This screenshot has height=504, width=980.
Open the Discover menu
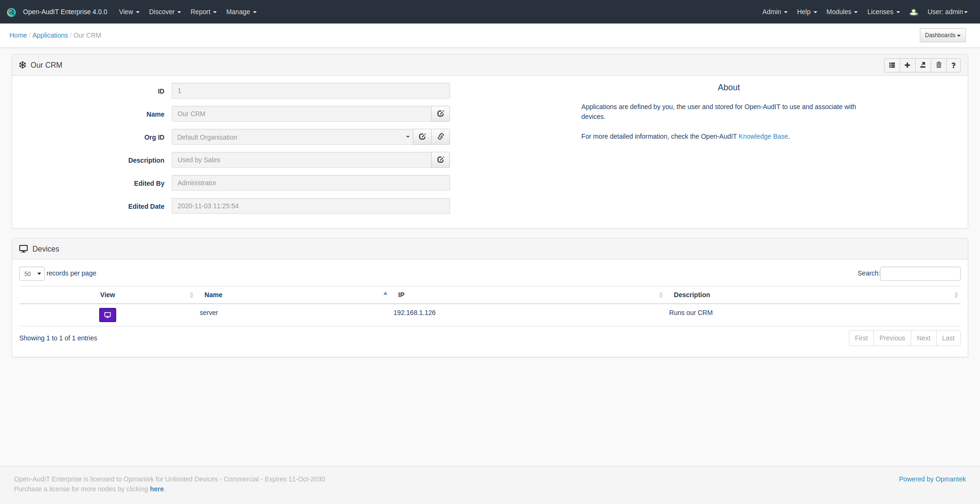(x=165, y=12)
